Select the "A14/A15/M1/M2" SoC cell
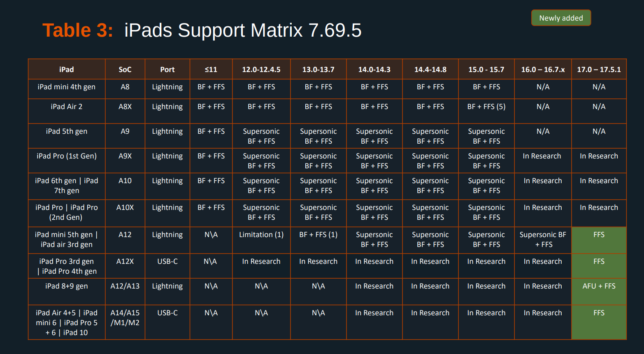This screenshot has width=644, height=354. (125, 318)
